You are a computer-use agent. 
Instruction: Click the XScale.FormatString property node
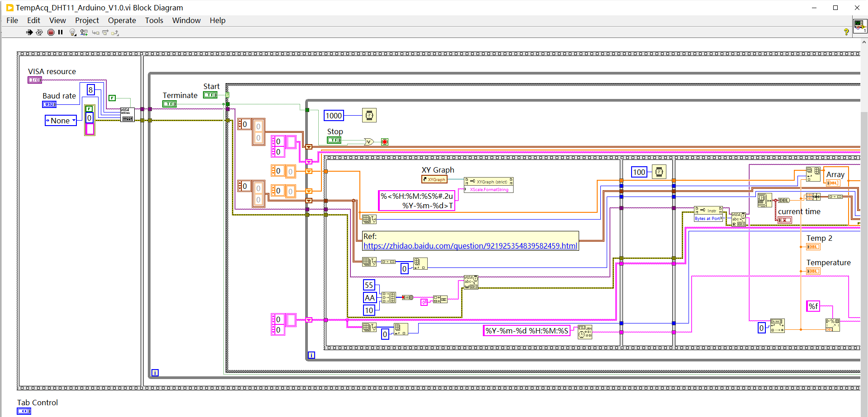pos(489,190)
